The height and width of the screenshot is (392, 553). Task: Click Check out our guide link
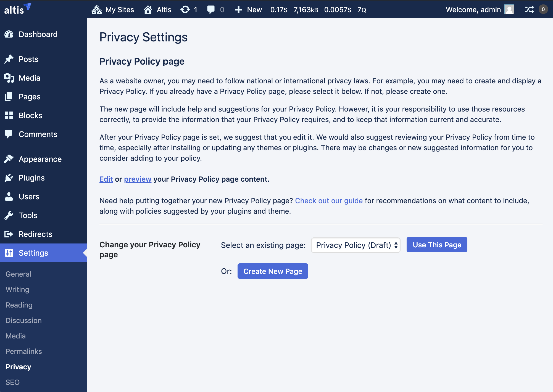click(329, 200)
